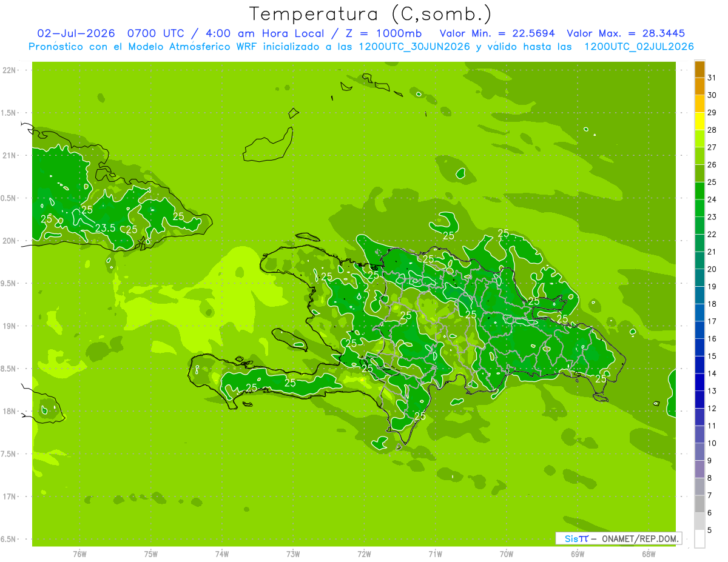Click the '68W' longitude axis label

point(649,554)
